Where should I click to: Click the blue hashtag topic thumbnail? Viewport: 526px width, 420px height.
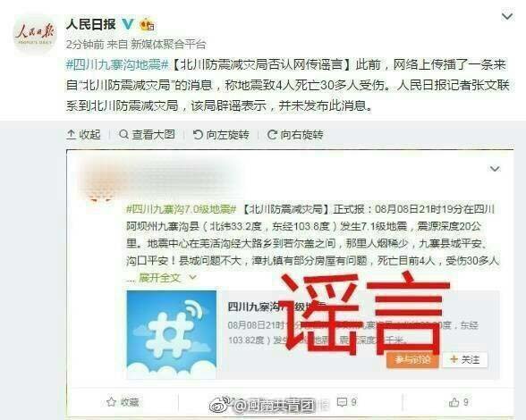click(172, 334)
